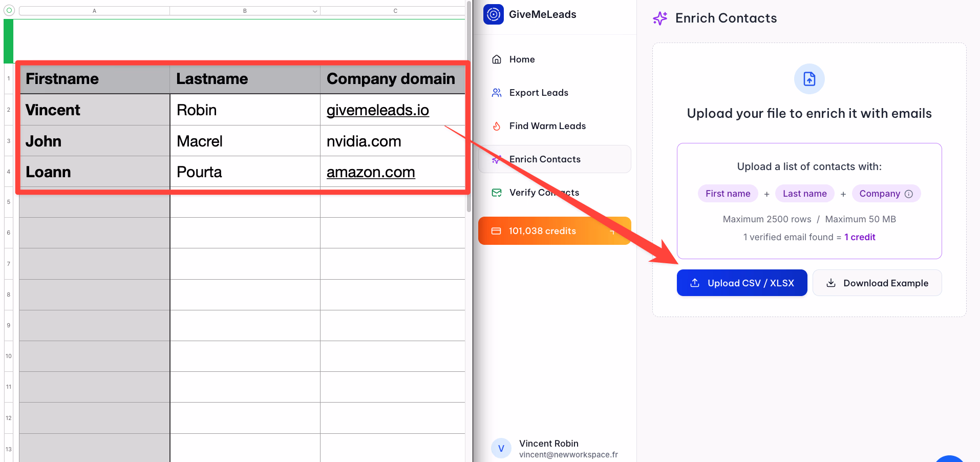Go to Export Leads
The width and height of the screenshot is (980, 462).
click(x=555, y=93)
